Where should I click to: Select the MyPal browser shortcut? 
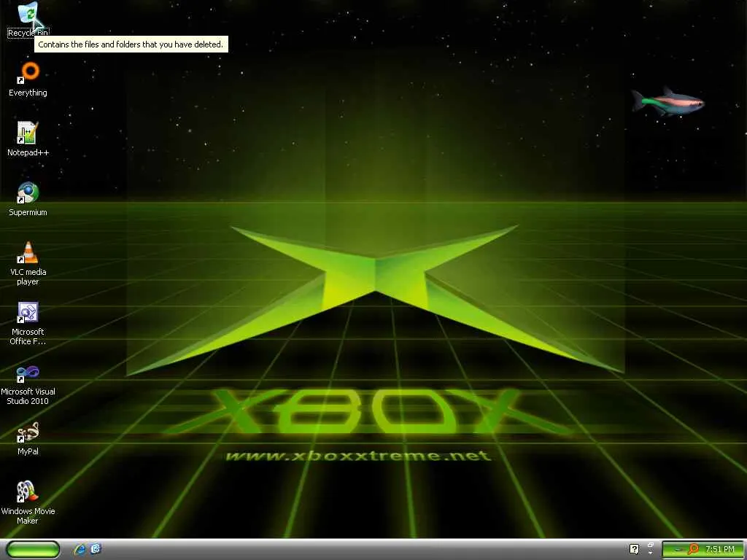[x=28, y=438]
